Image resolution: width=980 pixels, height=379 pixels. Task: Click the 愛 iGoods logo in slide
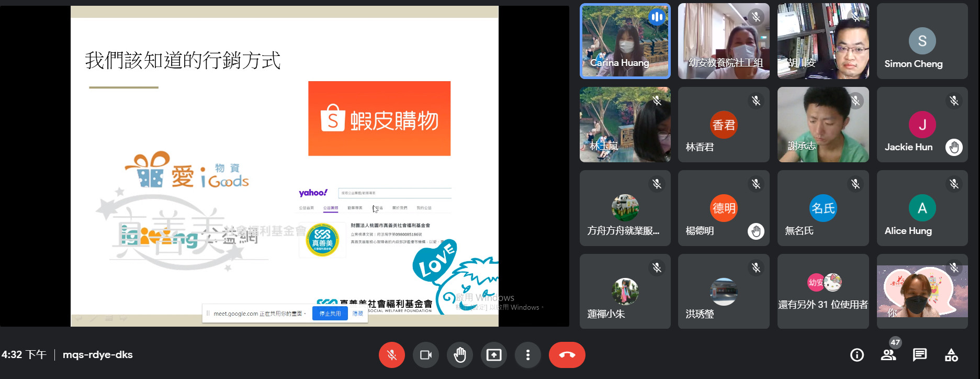click(187, 171)
